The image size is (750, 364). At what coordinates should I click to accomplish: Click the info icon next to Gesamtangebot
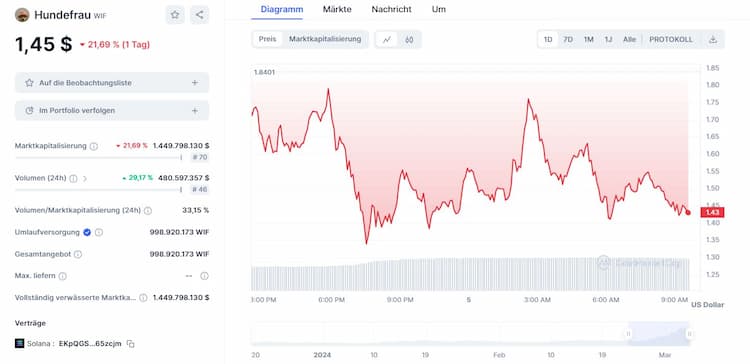77,254
